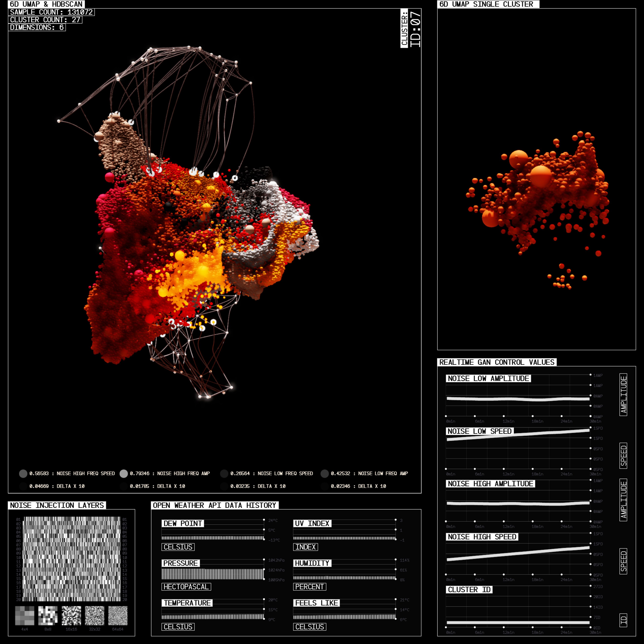Toggle the PERCENT unit under HUMIDITY
644x644 pixels.
tap(309, 587)
